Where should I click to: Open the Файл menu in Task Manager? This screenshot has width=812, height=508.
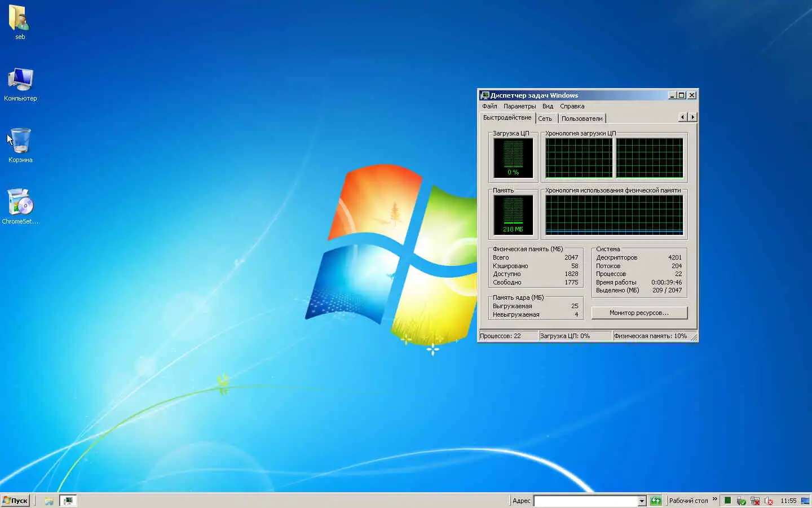(489, 106)
